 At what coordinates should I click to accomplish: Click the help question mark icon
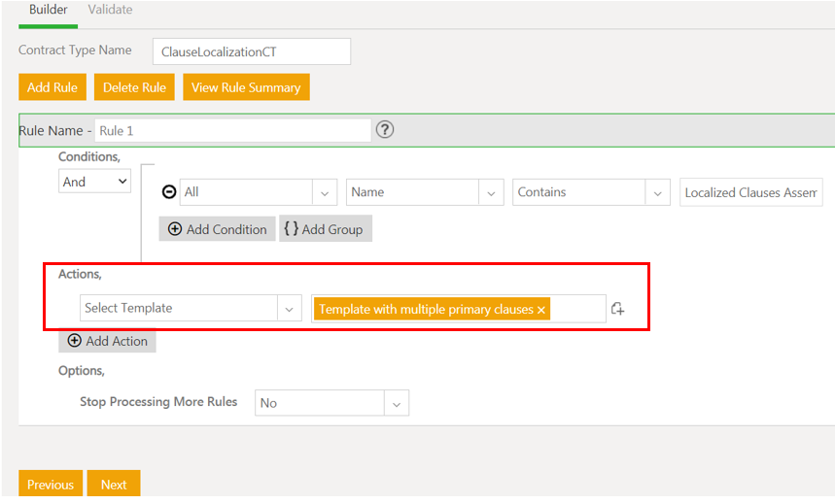point(385,129)
